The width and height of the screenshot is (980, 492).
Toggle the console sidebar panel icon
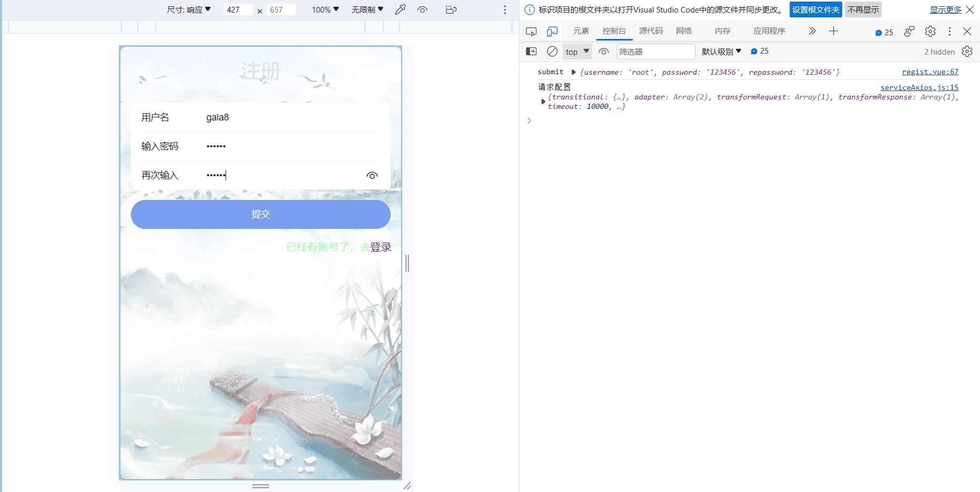click(532, 52)
